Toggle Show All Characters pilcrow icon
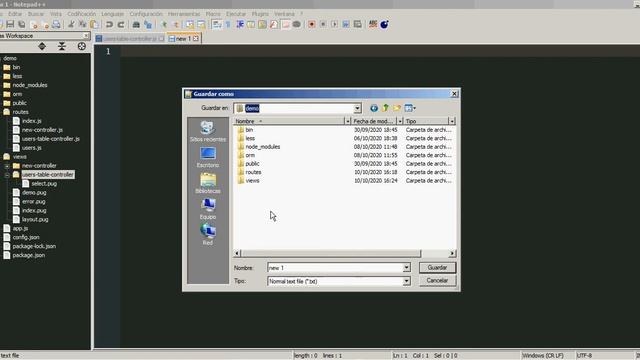 228,24
